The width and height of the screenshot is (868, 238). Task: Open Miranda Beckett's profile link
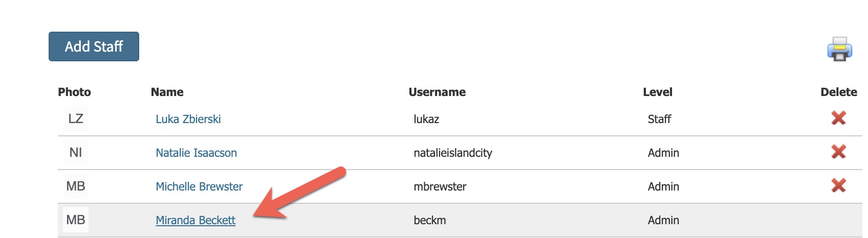(196, 220)
